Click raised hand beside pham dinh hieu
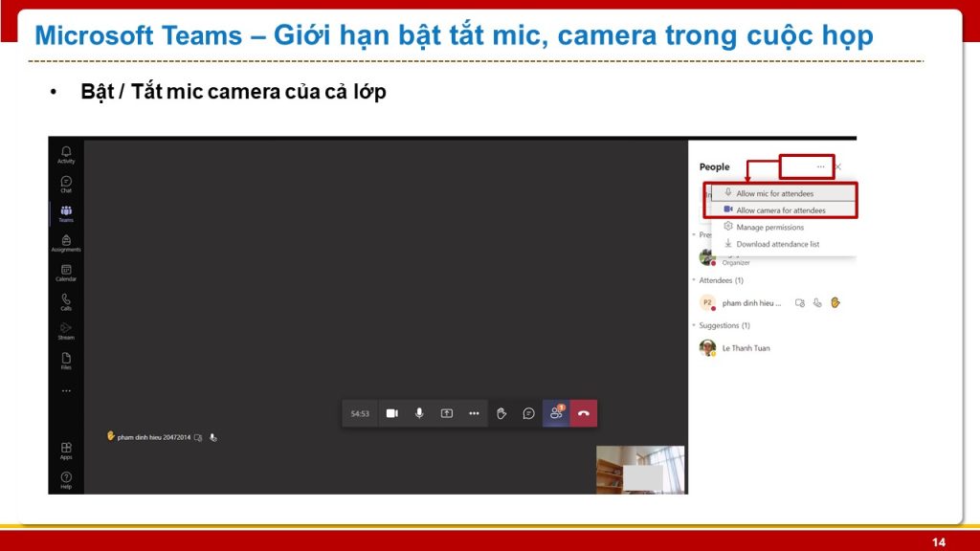The image size is (980, 551). [835, 303]
